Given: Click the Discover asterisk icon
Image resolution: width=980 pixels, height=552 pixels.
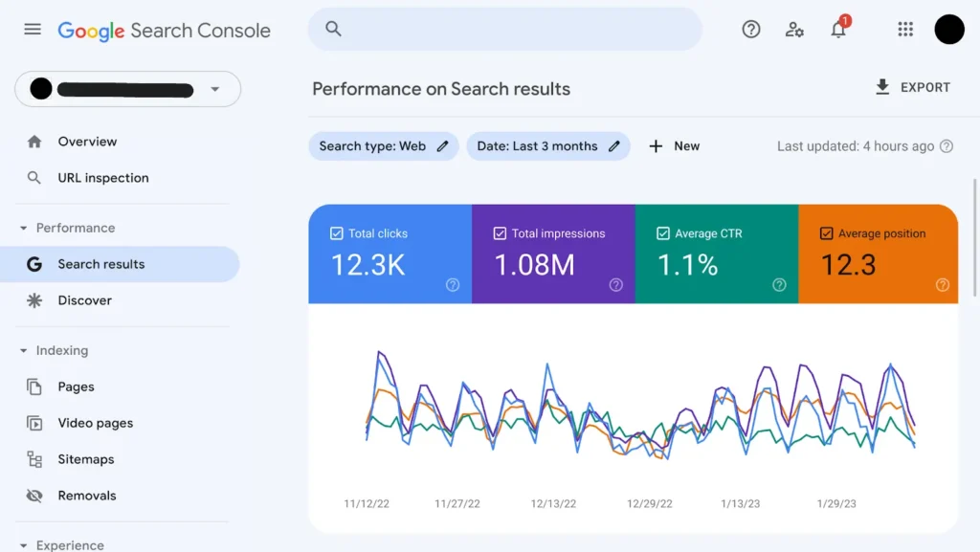Looking at the screenshot, I should (x=34, y=300).
